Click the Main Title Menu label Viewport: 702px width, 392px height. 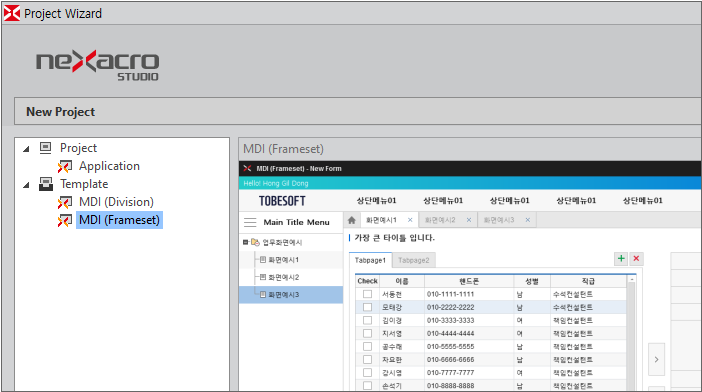pyautogui.click(x=296, y=222)
